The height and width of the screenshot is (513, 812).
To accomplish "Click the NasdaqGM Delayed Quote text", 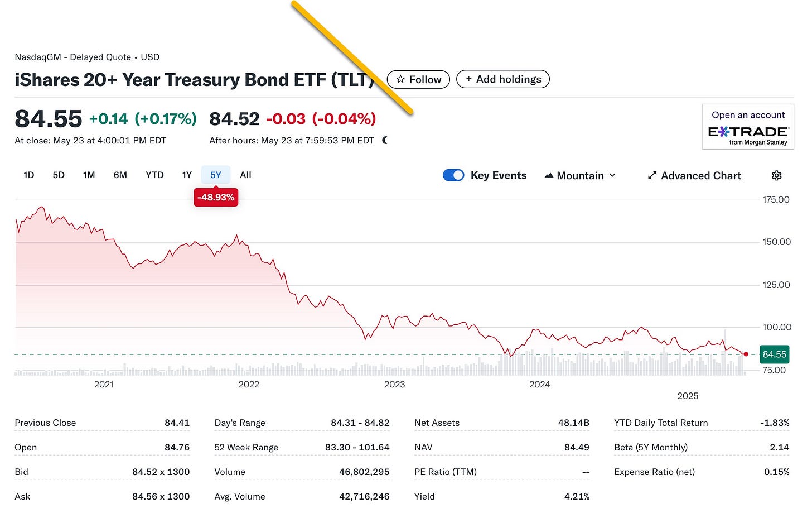I will [87, 57].
